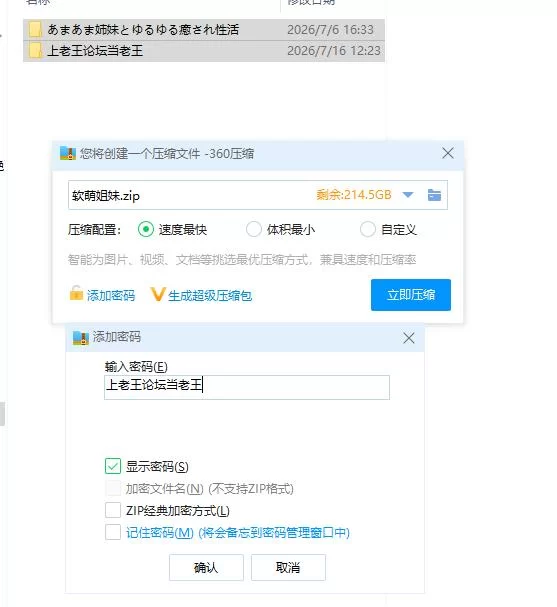This screenshot has width=557, height=607.
Task: Tick the 记住密码 checkbox
Action: click(113, 532)
